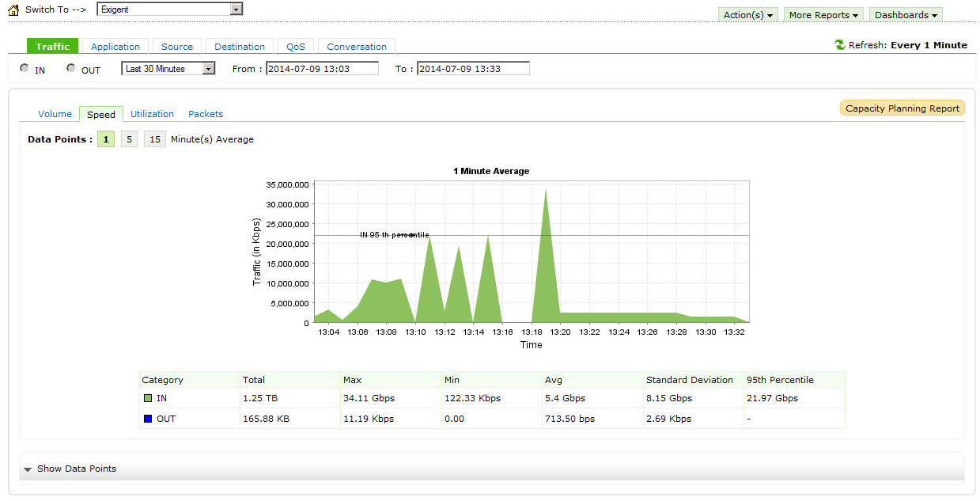Open the Packets sub-tab

tap(206, 114)
